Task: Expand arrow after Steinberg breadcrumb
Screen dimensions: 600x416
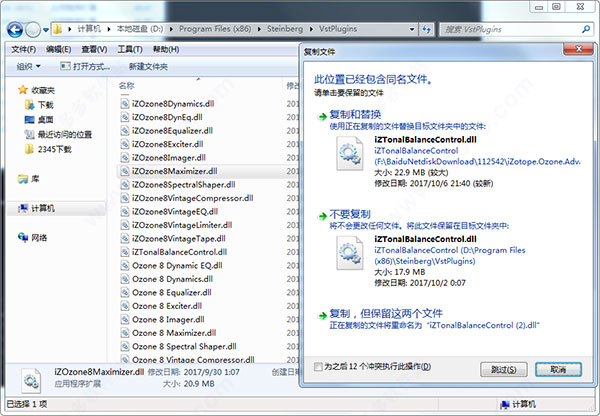Action: (311, 29)
